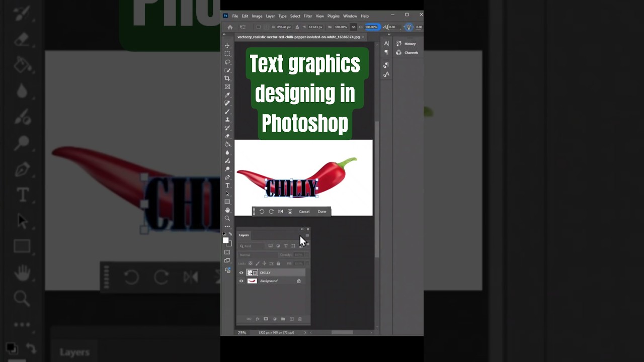644x362 pixels.
Task: Select the Quick Selection tool
Action: point(227,70)
